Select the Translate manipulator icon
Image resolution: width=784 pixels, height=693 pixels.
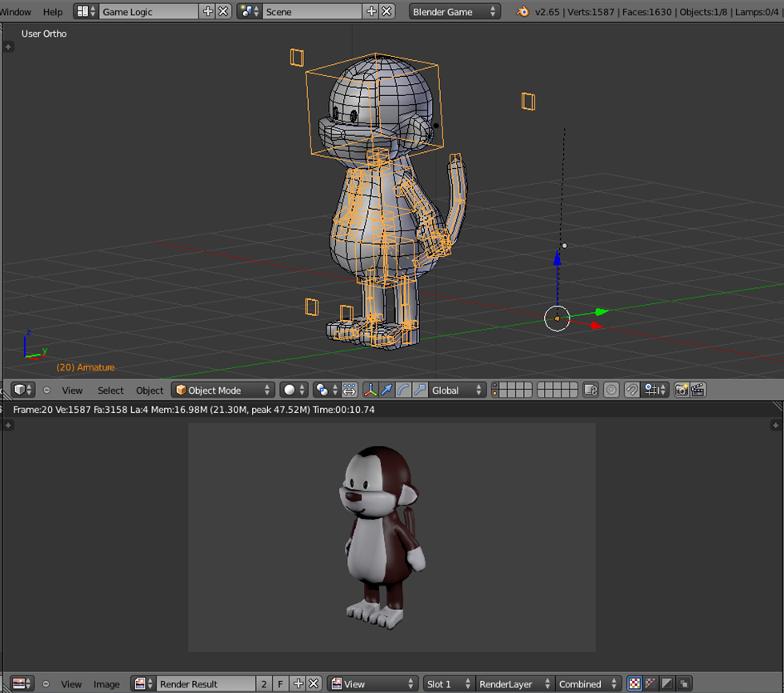[386, 390]
